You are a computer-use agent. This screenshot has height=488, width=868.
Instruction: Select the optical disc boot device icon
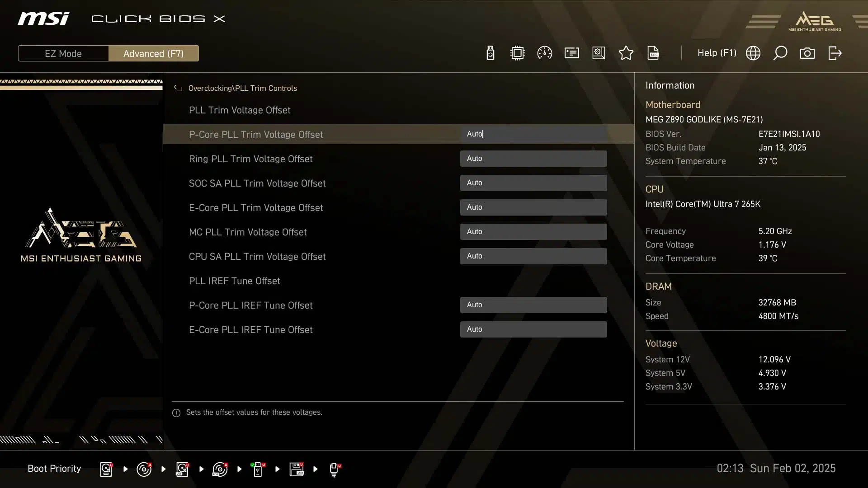[x=144, y=469]
